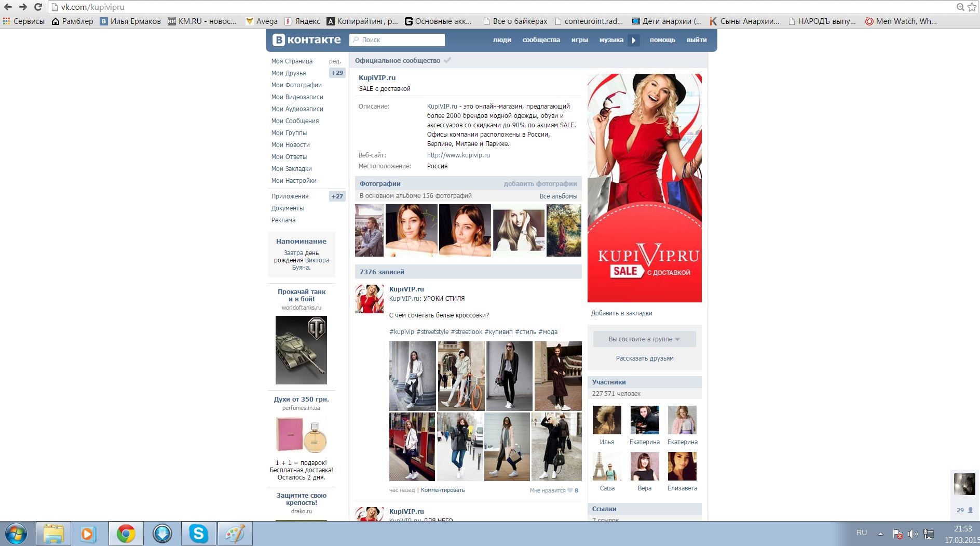
Task: Click the ВКонтакте logo
Action: (x=307, y=39)
